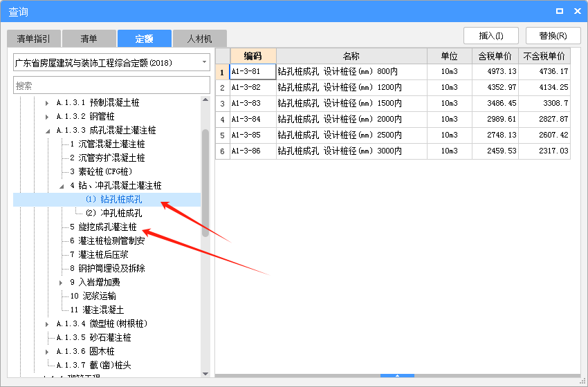Select A.1.3.5 砂石灌注桩 in tree
588x387 pixels.
(x=94, y=337)
